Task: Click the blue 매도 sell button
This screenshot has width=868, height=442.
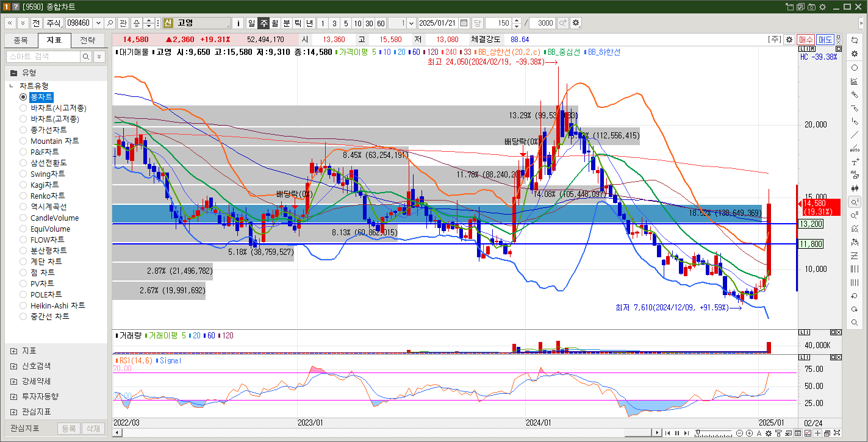Action: [x=825, y=39]
